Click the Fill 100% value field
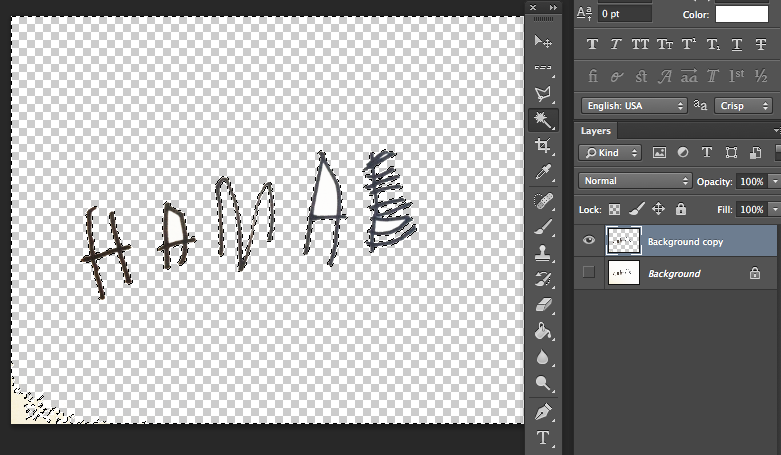 pos(752,210)
